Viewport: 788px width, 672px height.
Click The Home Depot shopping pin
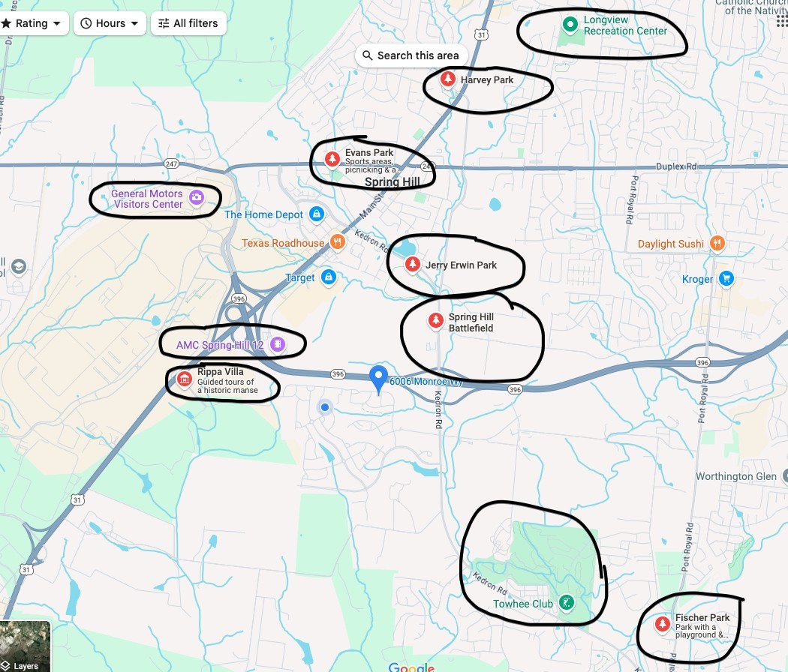[316, 214]
